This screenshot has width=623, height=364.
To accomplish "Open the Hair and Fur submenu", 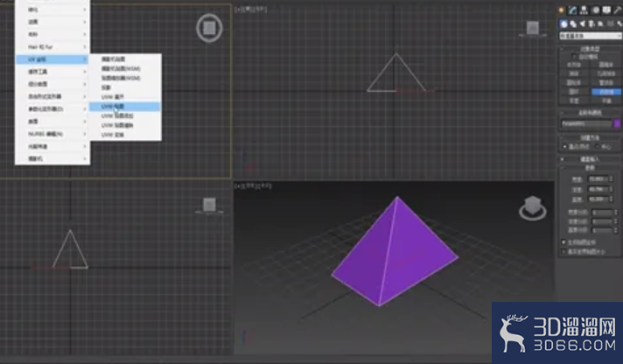I will coord(52,47).
